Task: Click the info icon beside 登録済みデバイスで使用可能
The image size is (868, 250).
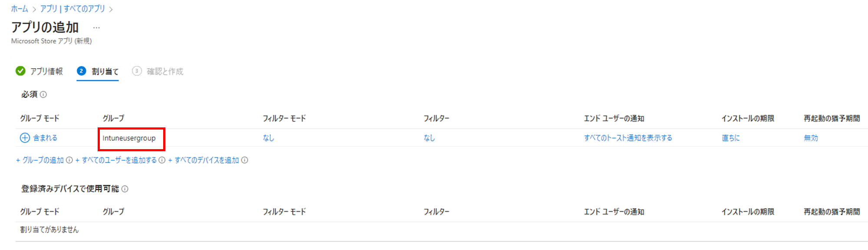Action: click(125, 189)
